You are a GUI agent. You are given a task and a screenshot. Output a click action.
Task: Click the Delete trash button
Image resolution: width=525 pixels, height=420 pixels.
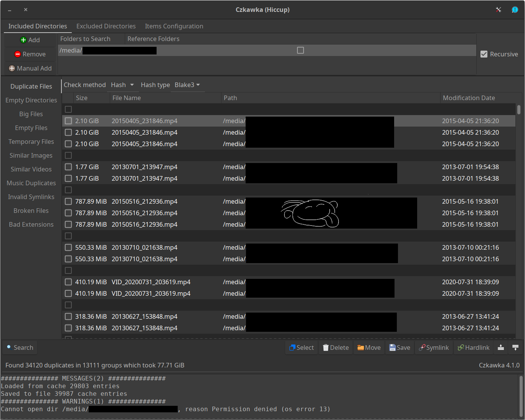[336, 348]
